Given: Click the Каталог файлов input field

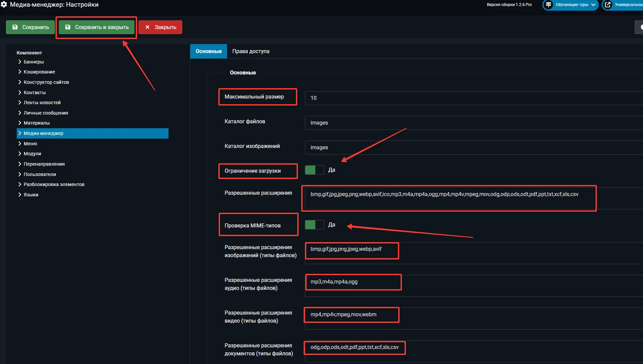Looking at the screenshot, I should point(468,123).
